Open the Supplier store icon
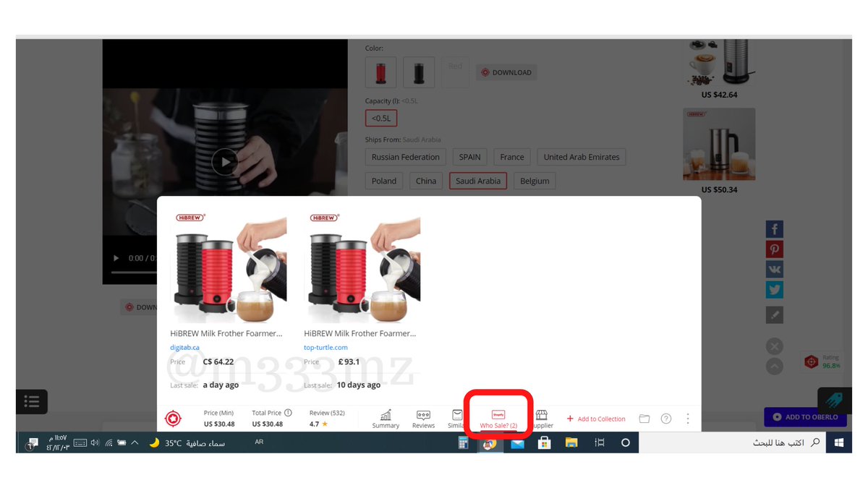The width and height of the screenshot is (868, 488). (x=542, y=419)
